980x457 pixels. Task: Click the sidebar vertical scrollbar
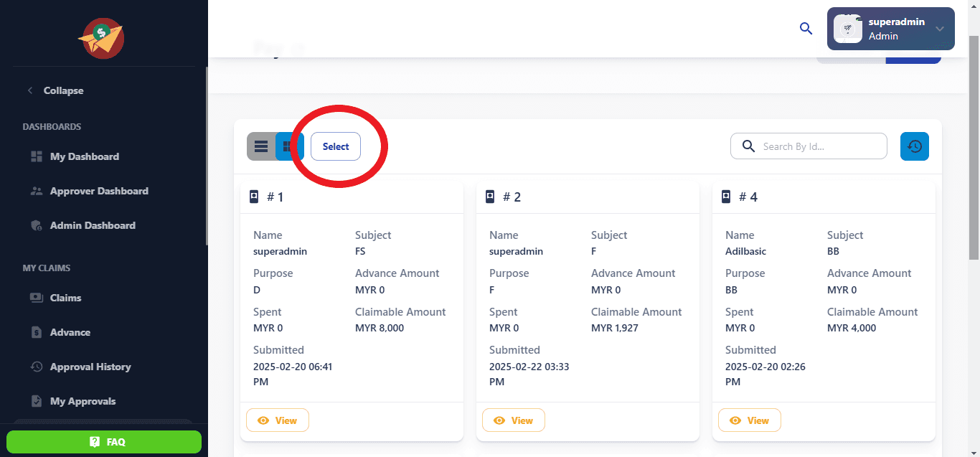207,158
